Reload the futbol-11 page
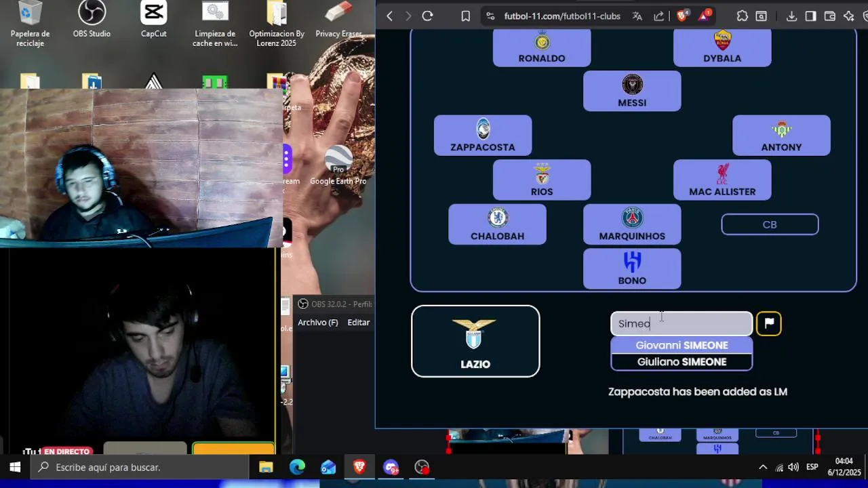Image resolution: width=868 pixels, height=488 pixels. [427, 16]
